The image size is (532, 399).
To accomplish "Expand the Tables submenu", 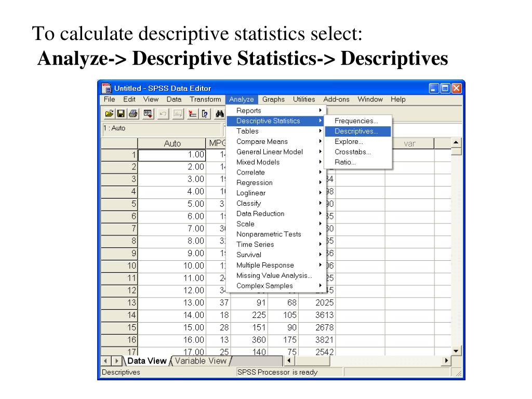I will [276, 131].
